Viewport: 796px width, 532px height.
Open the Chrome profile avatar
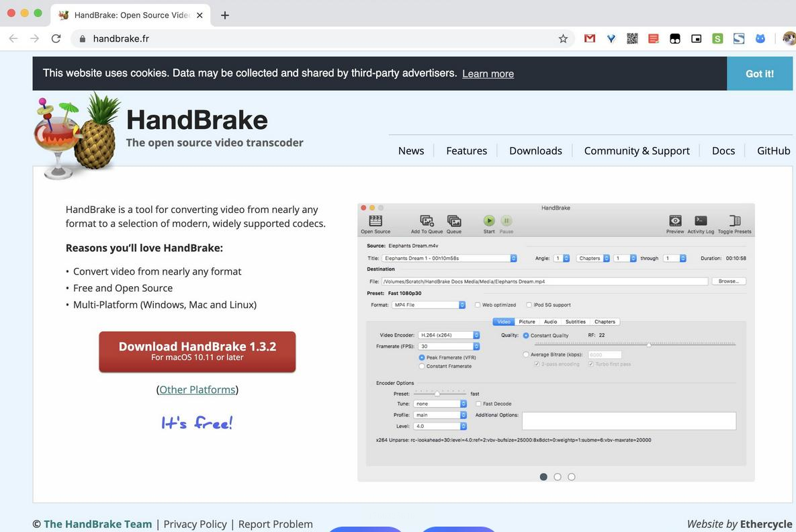(789, 38)
